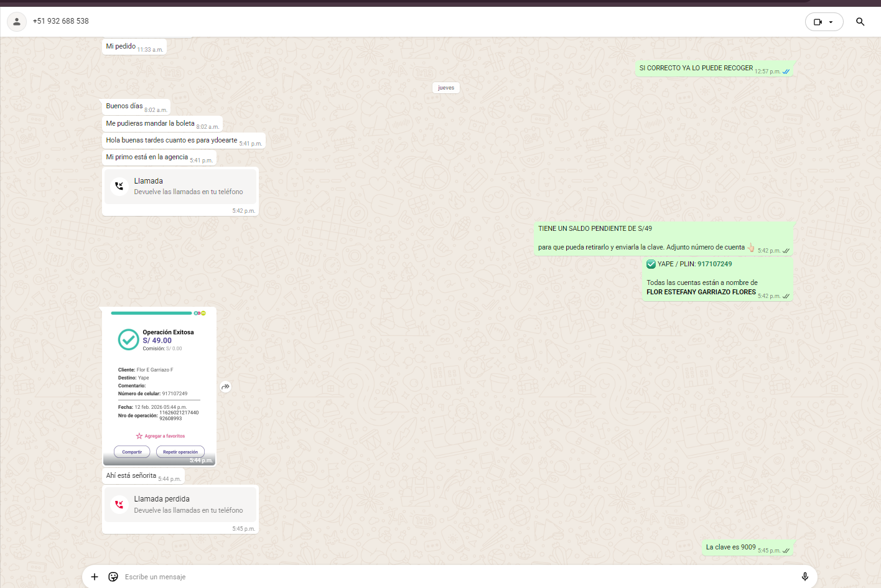Image resolution: width=881 pixels, height=588 pixels.
Task: Open the emoji picker icon
Action: (x=113, y=577)
